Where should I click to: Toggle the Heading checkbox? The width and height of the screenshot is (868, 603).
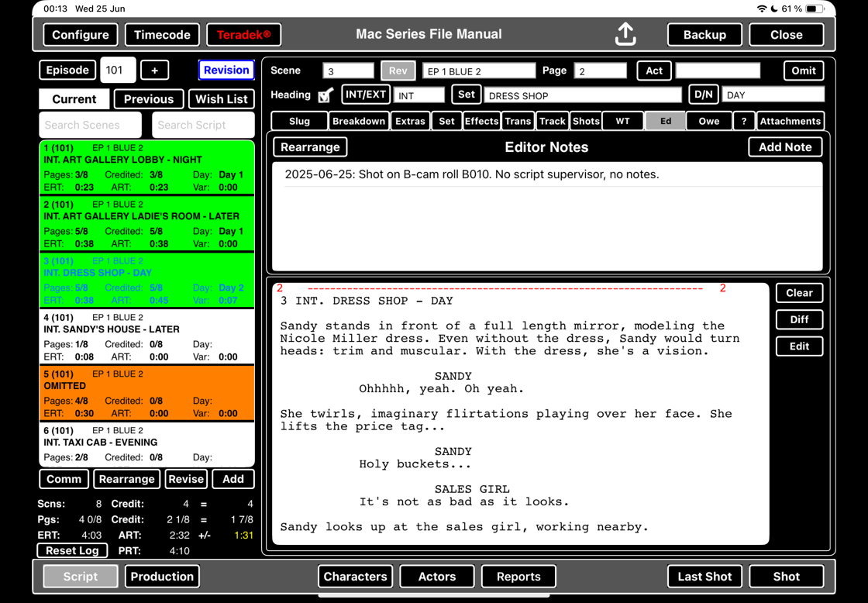(325, 95)
